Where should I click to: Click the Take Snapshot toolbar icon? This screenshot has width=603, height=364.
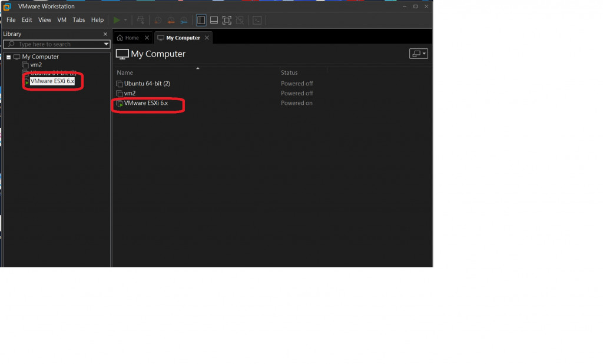(158, 20)
